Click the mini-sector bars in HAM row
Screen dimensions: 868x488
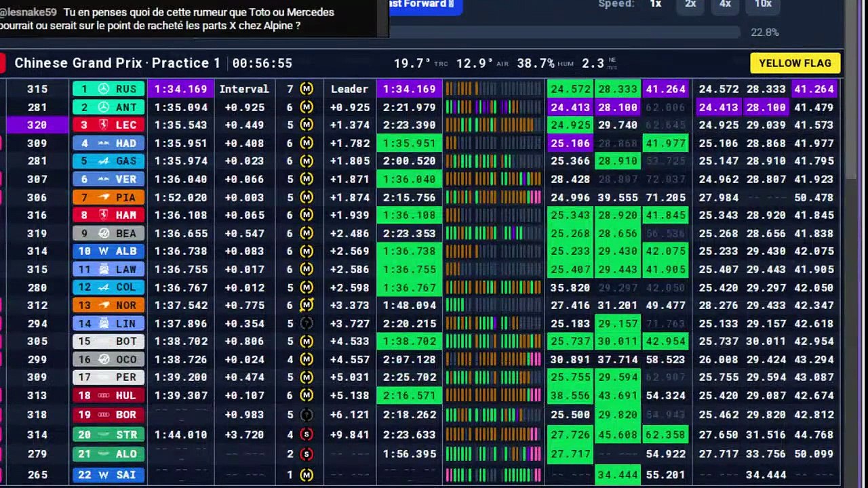pyautogui.click(x=493, y=215)
